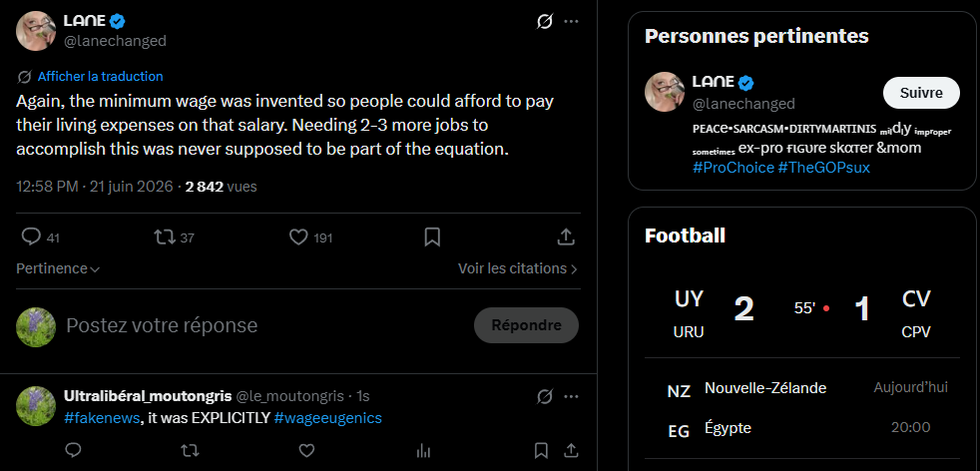
Task: Retweet LANE's minimum wage post
Action: (x=165, y=236)
